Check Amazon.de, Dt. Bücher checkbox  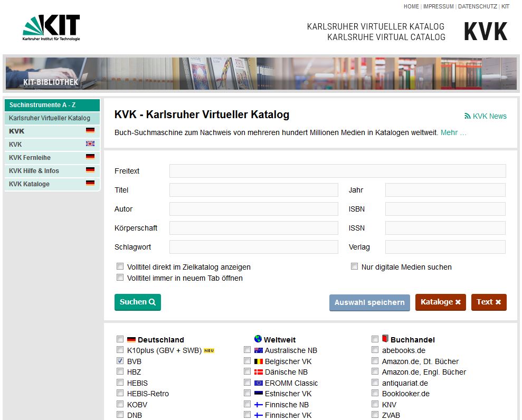tap(375, 361)
